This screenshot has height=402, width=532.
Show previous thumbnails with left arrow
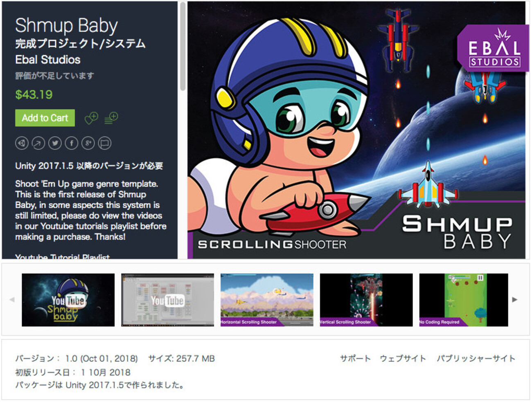click(x=12, y=300)
